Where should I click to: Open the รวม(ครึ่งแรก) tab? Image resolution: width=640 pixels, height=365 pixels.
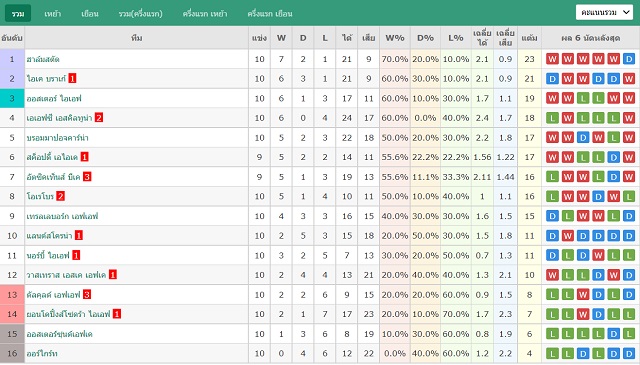141,13
